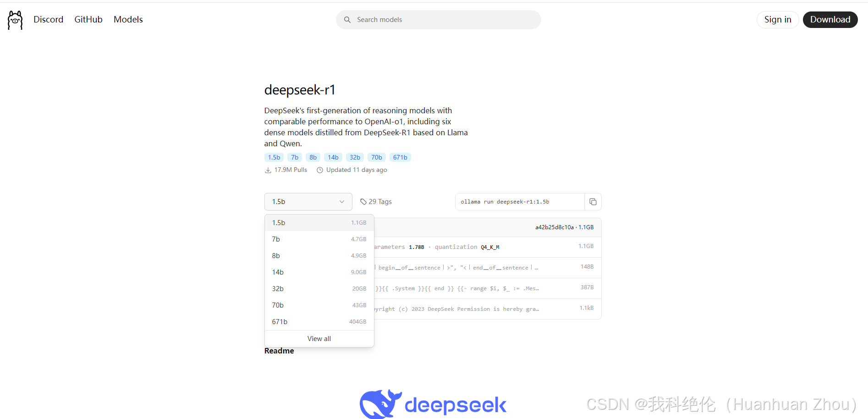Screen dimensions: 868x419
Task: Focus the Search models field
Action: point(439,20)
